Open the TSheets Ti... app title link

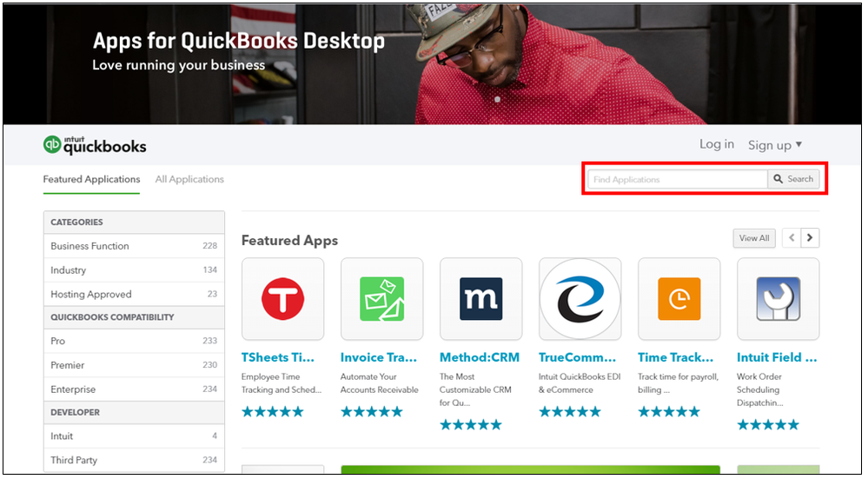click(278, 357)
